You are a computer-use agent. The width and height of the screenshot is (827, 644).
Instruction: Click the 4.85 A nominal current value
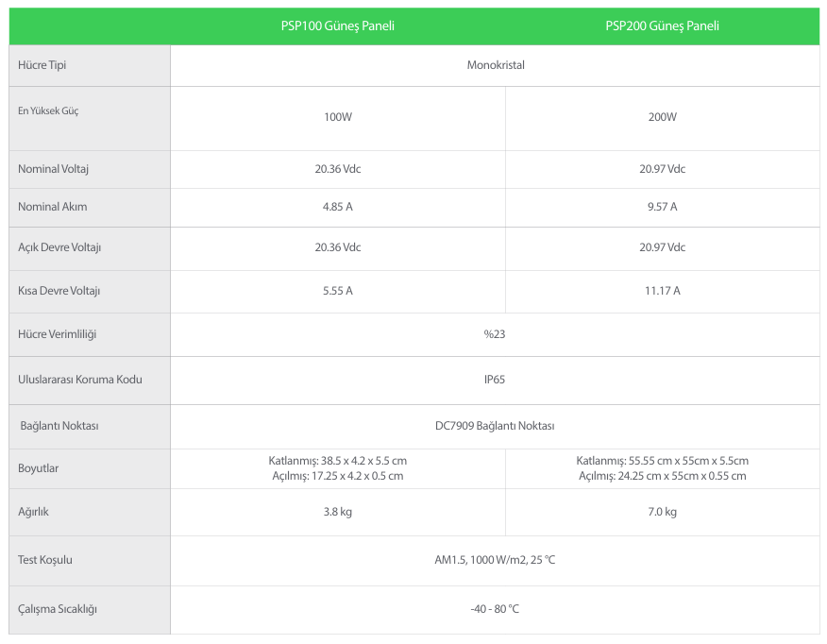[338, 207]
